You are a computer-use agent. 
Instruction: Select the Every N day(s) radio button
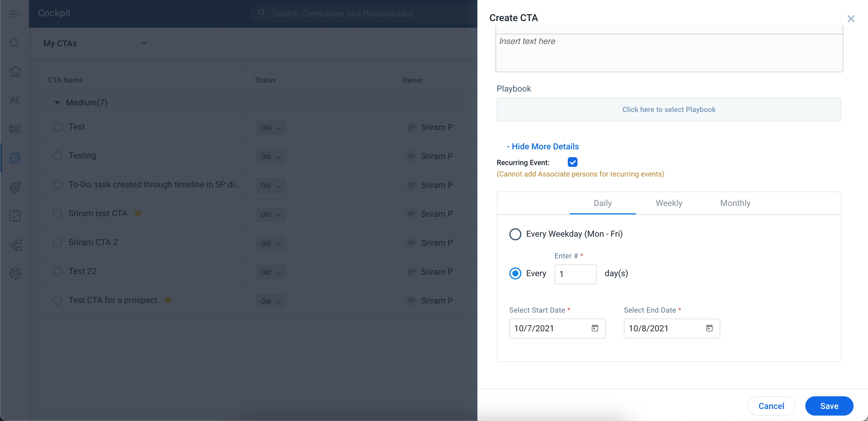point(515,273)
